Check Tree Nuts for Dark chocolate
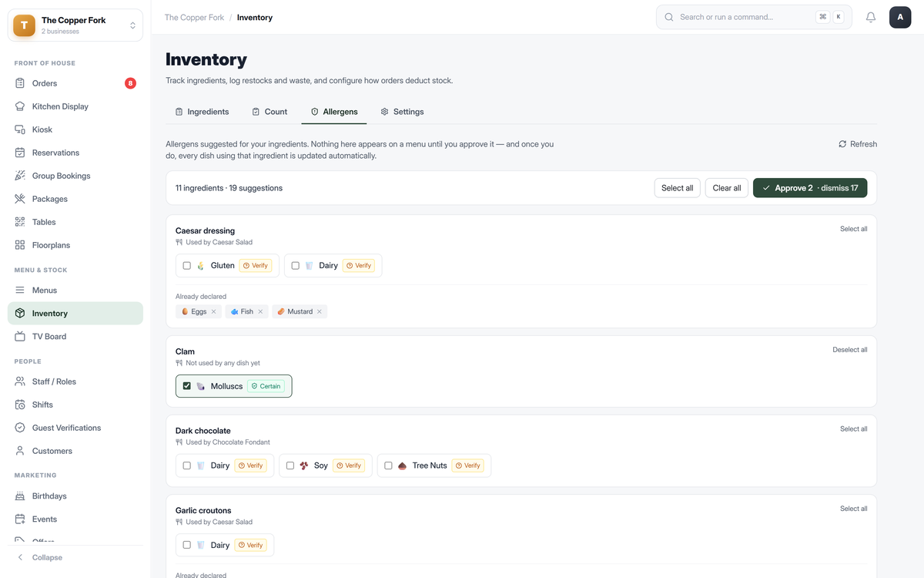 pyautogui.click(x=388, y=465)
